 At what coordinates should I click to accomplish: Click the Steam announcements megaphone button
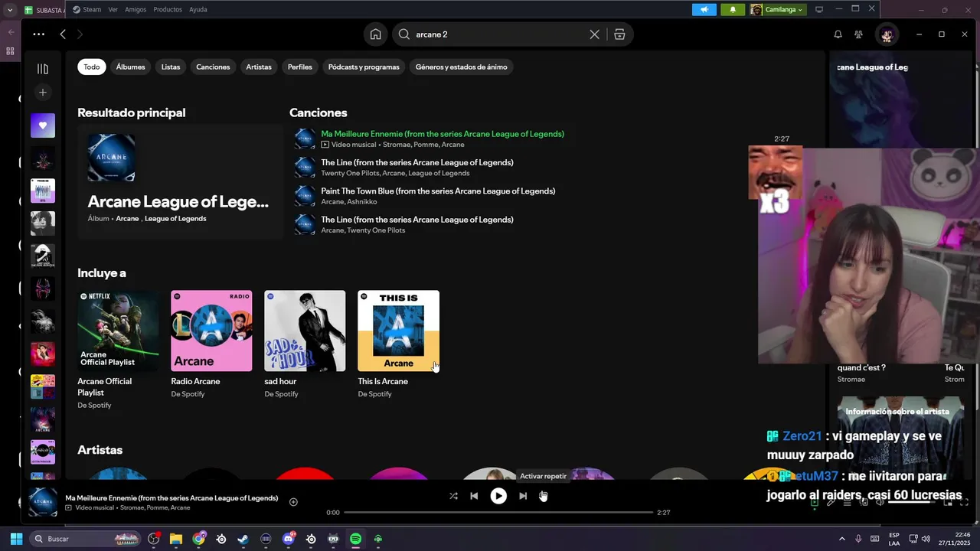tap(704, 9)
